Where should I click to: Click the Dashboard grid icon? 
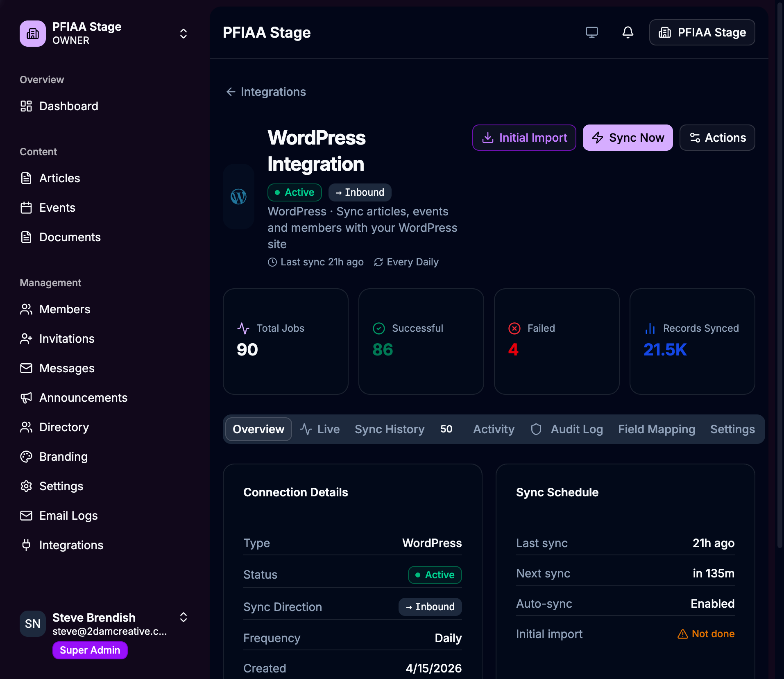tap(26, 106)
